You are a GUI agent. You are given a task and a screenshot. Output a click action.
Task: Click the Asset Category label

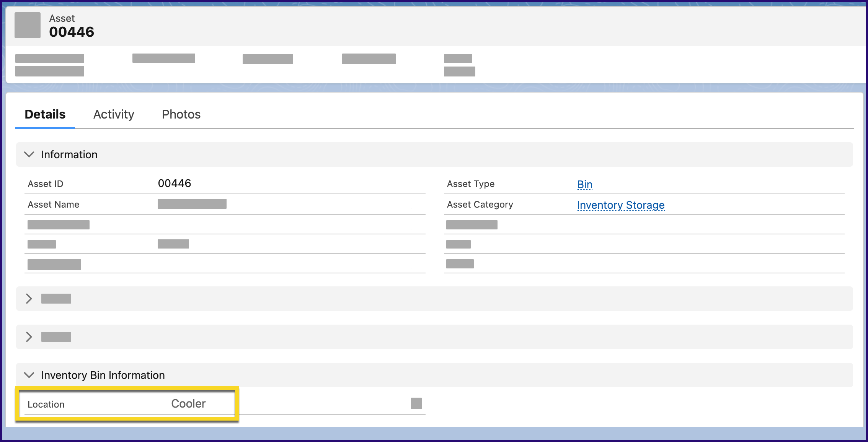click(x=480, y=205)
